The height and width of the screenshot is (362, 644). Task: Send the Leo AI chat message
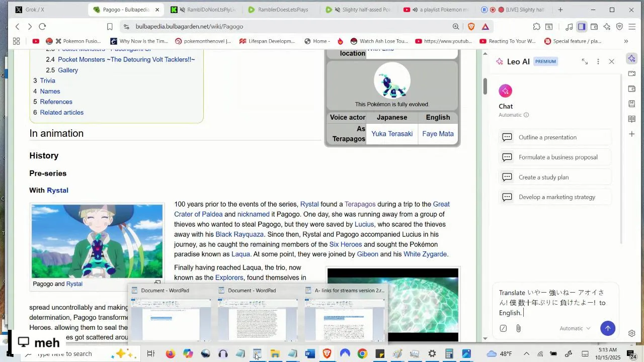[x=608, y=328]
